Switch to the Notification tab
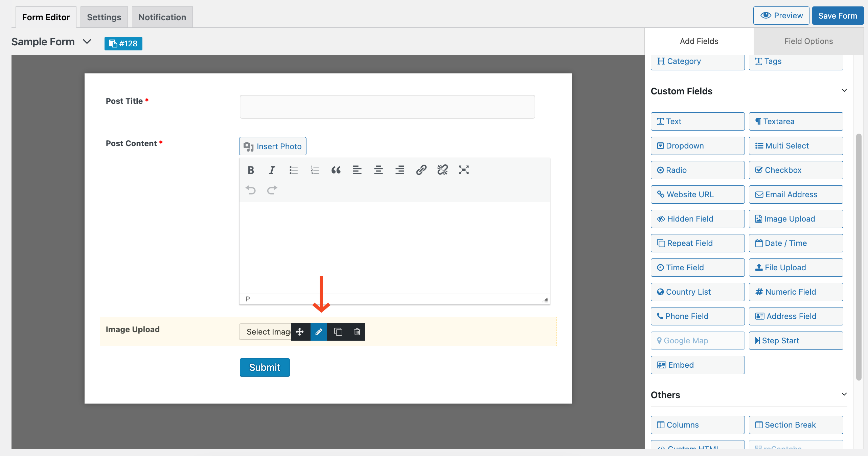Image resolution: width=868 pixels, height=456 pixels. 162,17
